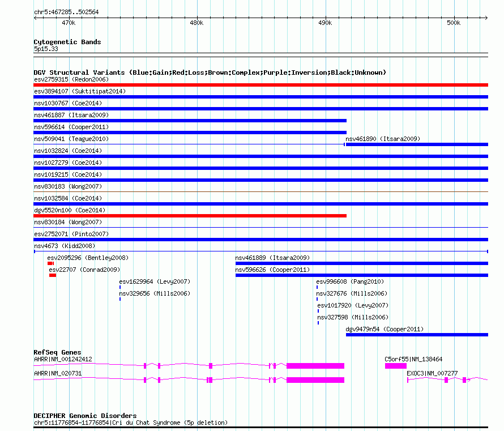The image size is (504, 431).
Task: Select the DECIPHER Genomic Disorders track title
Action: click(85, 416)
